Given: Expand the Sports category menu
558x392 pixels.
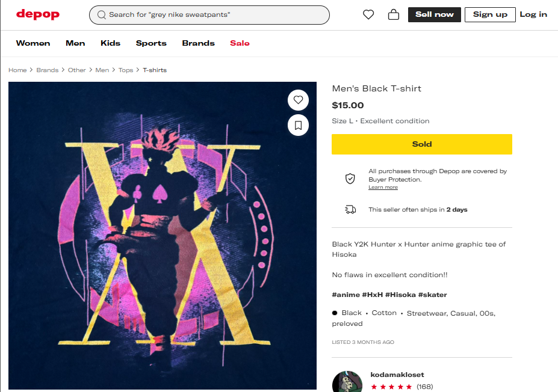Looking at the screenshot, I should click(x=151, y=43).
